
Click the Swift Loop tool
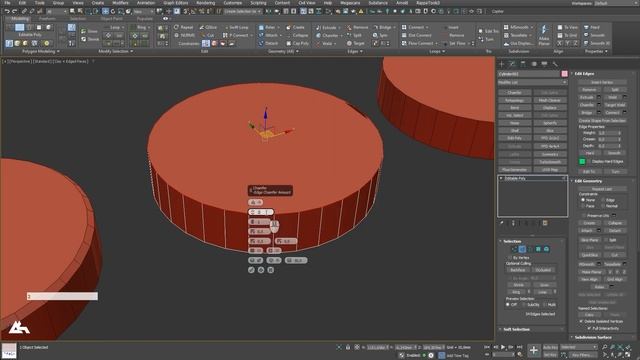tap(236, 27)
